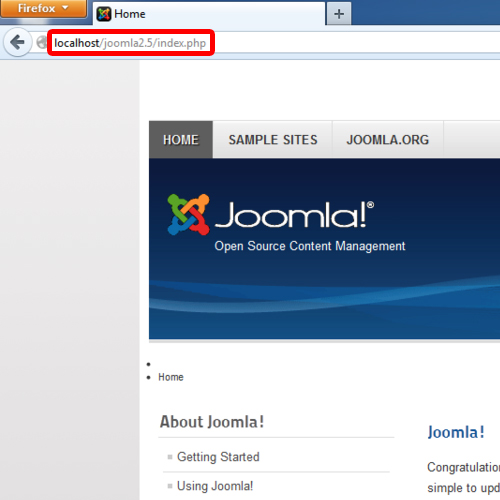
Task: Click the Joomla favicon on Home tab
Action: click(x=104, y=14)
